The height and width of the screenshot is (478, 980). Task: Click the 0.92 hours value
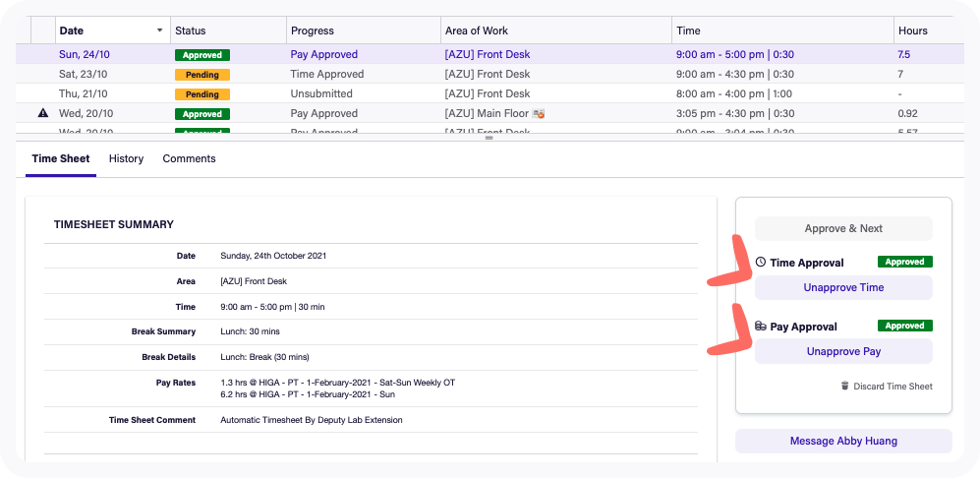tap(907, 113)
